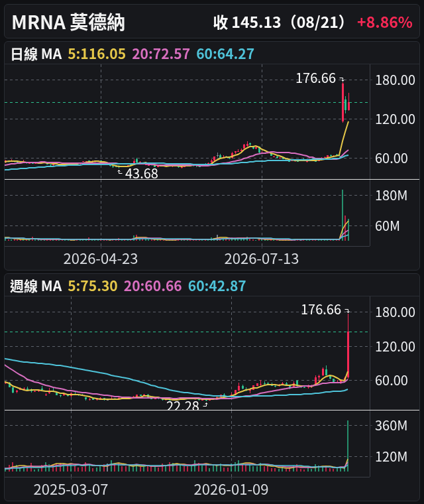Click weekly MA value 60:42.87

217,286
